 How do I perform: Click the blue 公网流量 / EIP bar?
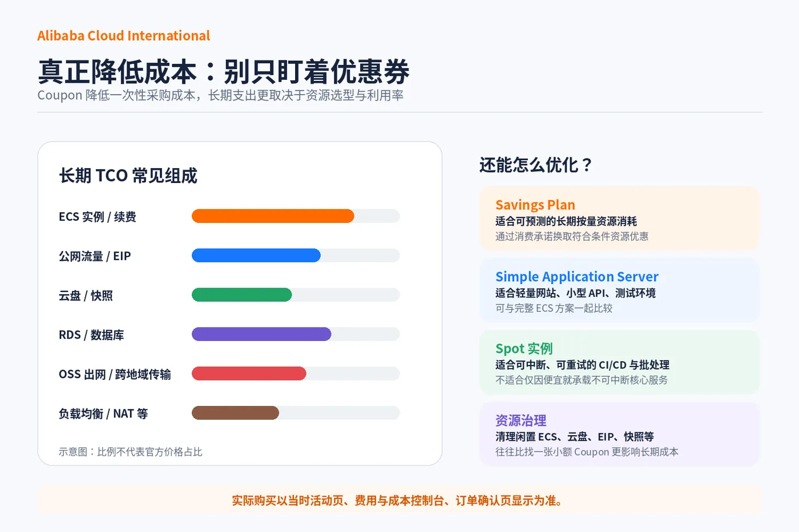[256, 255]
